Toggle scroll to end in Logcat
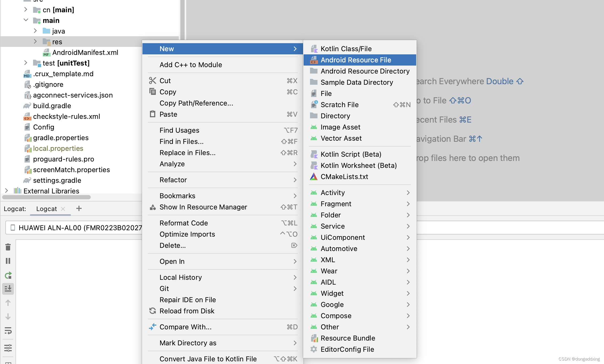The height and width of the screenshot is (364, 604). (8, 289)
